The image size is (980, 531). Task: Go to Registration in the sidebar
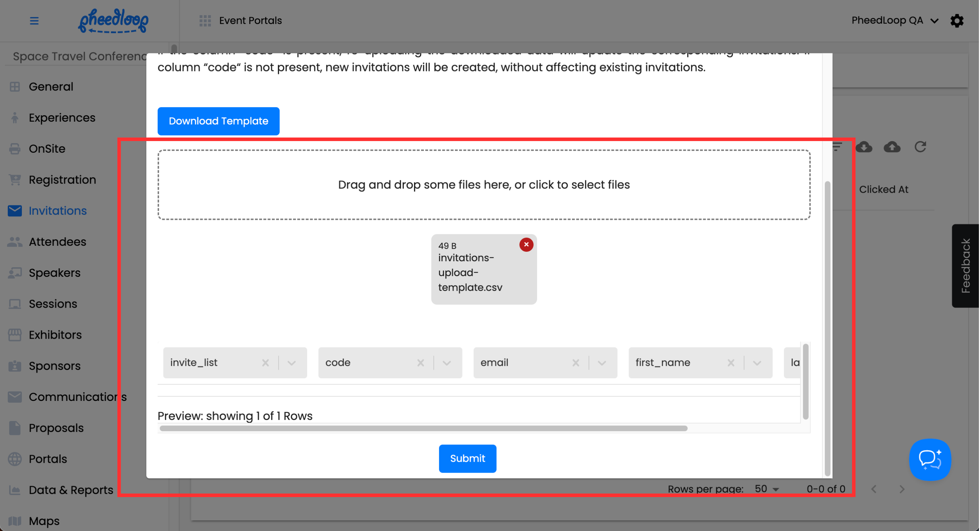62,180
